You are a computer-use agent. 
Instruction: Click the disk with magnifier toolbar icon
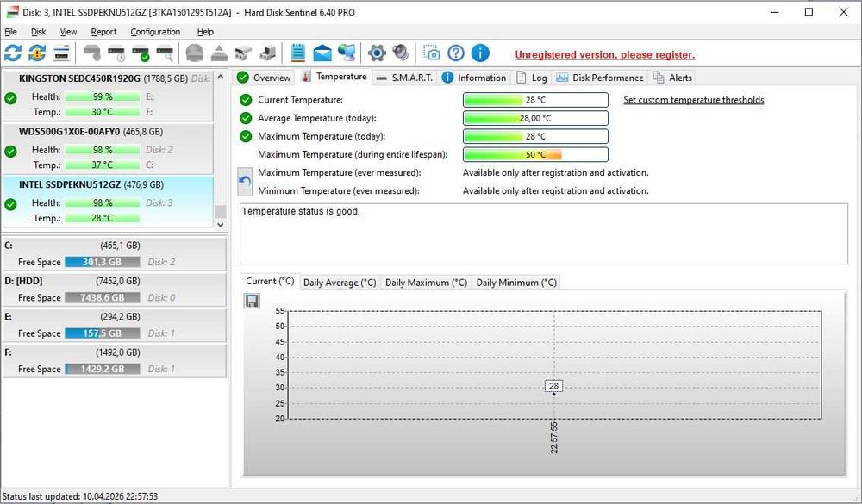point(165,53)
